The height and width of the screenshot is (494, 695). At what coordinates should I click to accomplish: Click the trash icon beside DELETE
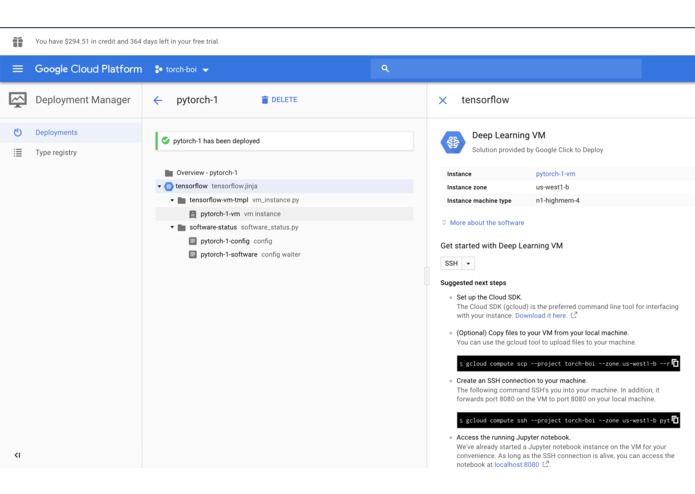pyautogui.click(x=265, y=100)
